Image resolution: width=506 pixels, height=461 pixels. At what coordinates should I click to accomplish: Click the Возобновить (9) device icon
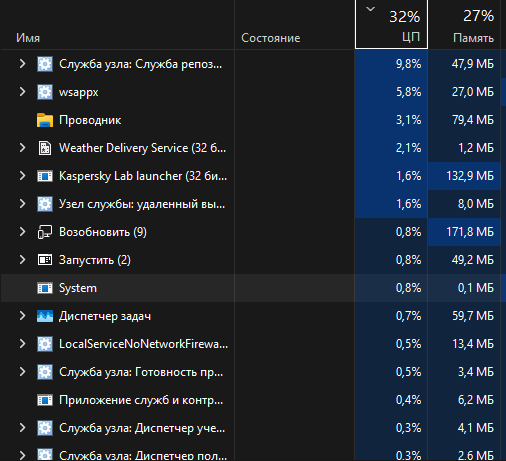click(45, 232)
